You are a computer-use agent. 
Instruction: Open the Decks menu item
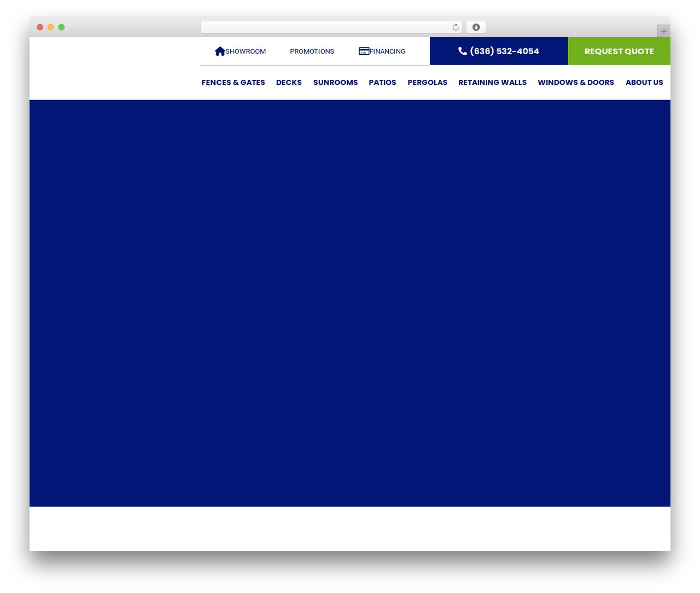tap(289, 83)
